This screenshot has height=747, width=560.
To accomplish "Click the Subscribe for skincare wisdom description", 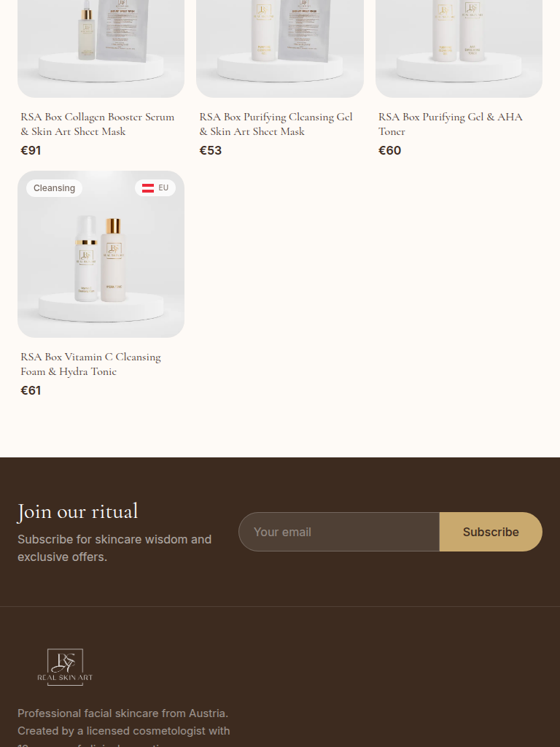I will (x=114, y=548).
